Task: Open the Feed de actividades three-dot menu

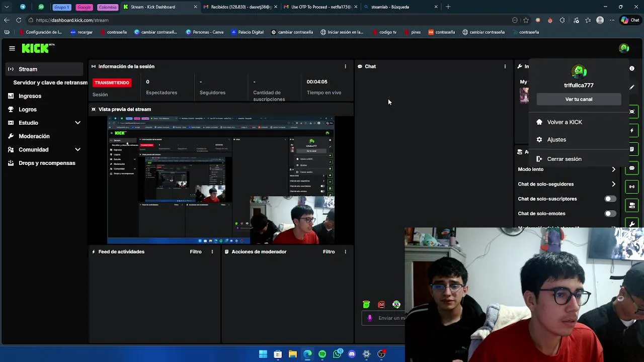Action: coord(212,252)
